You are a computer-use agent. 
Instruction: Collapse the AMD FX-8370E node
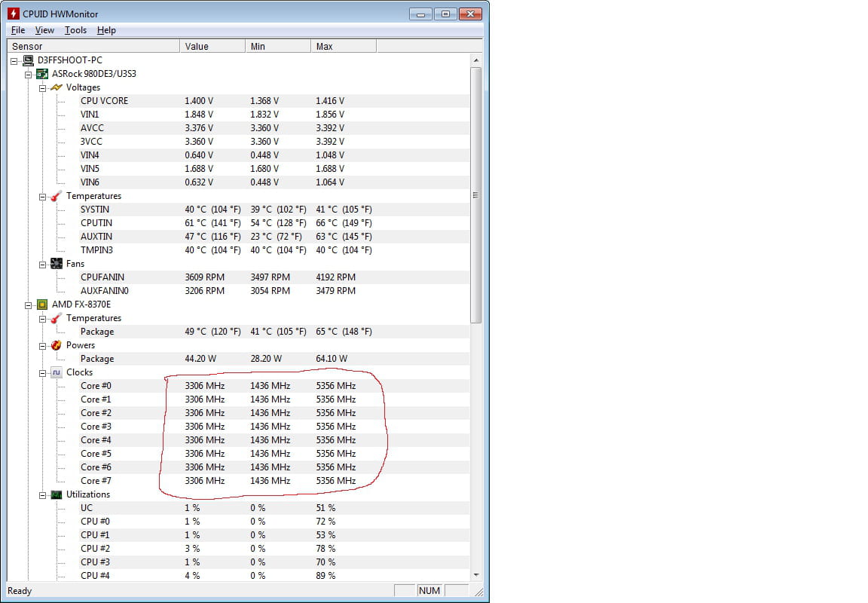coord(28,305)
